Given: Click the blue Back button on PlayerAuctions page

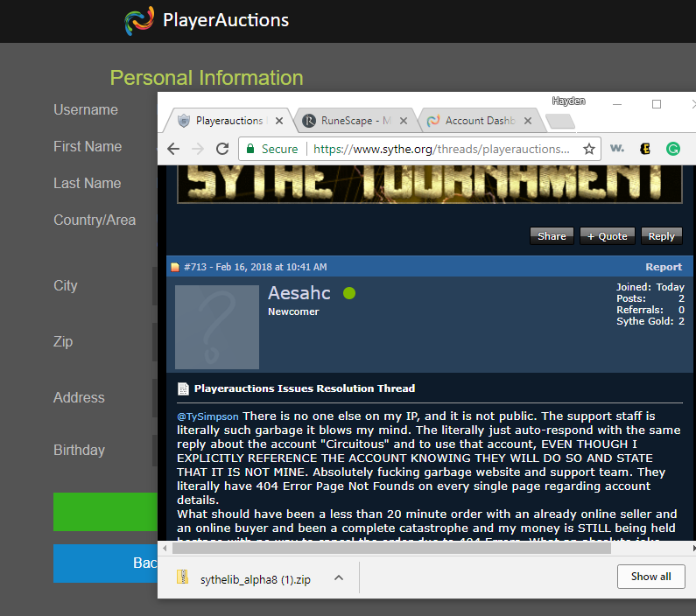Looking at the screenshot, I should tap(105, 563).
